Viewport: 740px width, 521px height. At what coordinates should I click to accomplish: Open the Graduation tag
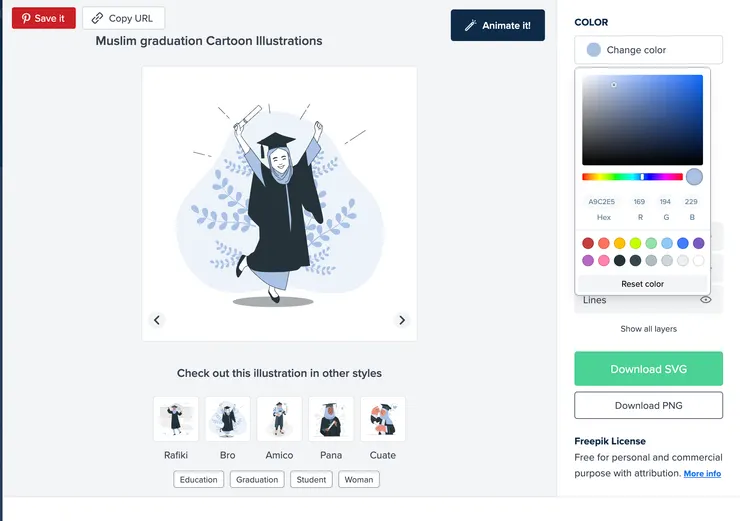[x=257, y=480]
